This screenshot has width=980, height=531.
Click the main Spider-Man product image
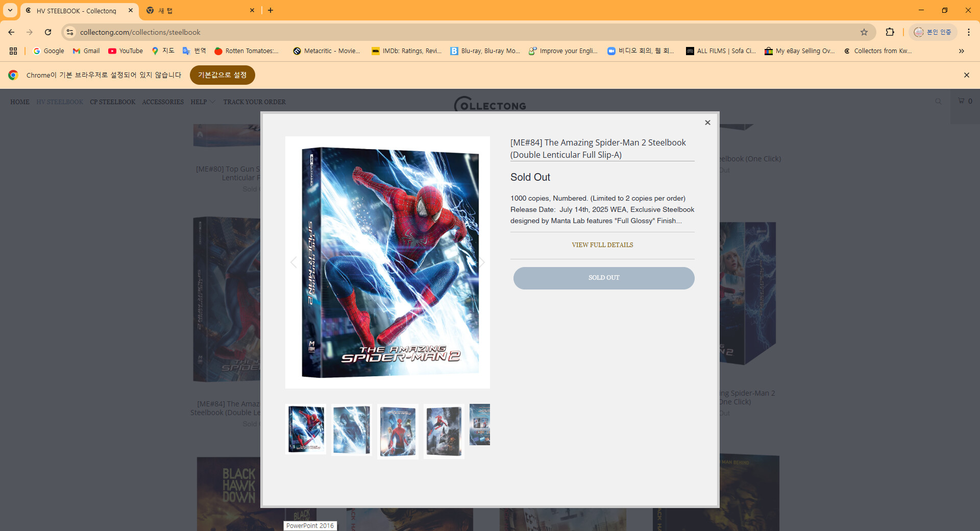387,262
